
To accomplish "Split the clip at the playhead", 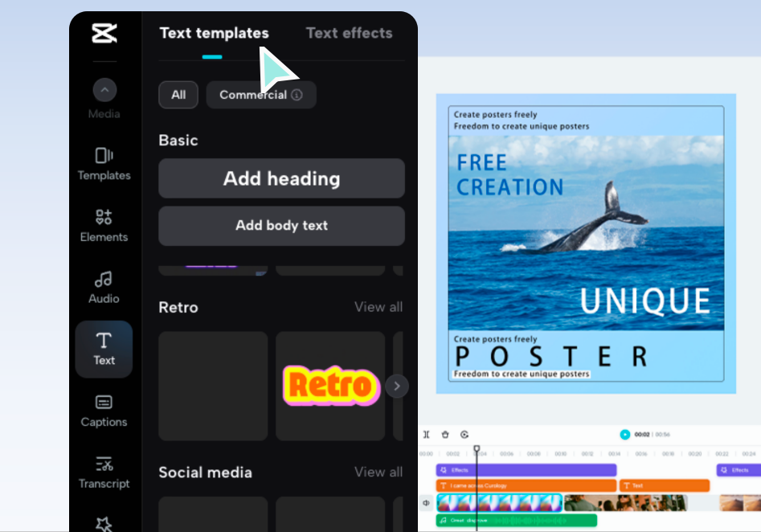I will click(427, 434).
